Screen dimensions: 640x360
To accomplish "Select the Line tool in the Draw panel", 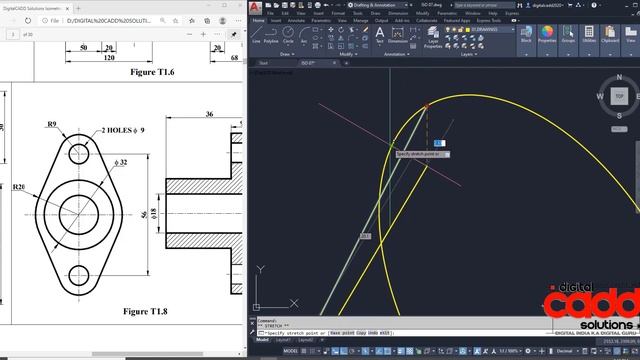I will [x=256, y=35].
